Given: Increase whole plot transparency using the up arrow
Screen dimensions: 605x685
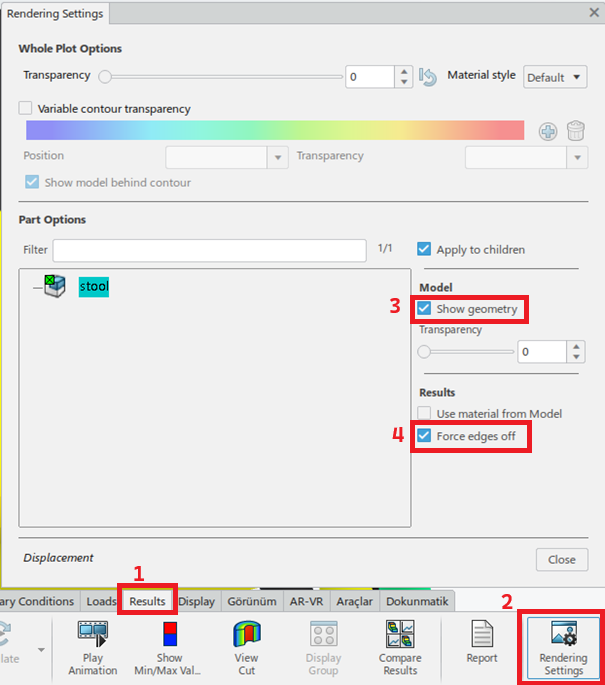Looking at the screenshot, I should (403, 71).
